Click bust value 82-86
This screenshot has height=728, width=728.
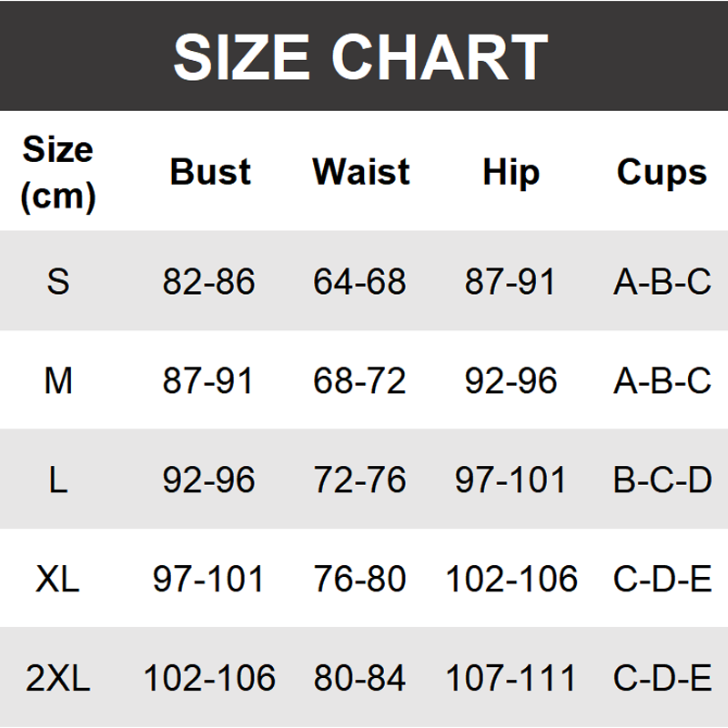[209, 281]
